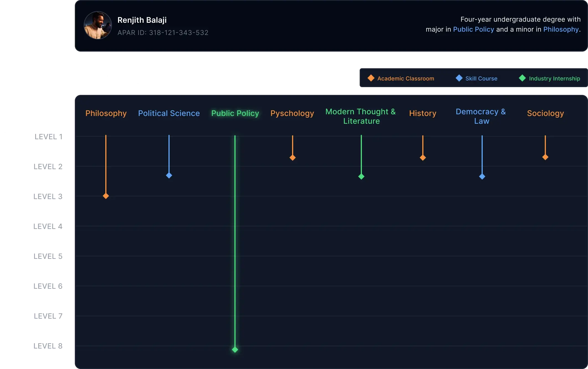Screen dimensions: 588x369
Task: Click the Industry Internship legend label
Action: (554, 79)
